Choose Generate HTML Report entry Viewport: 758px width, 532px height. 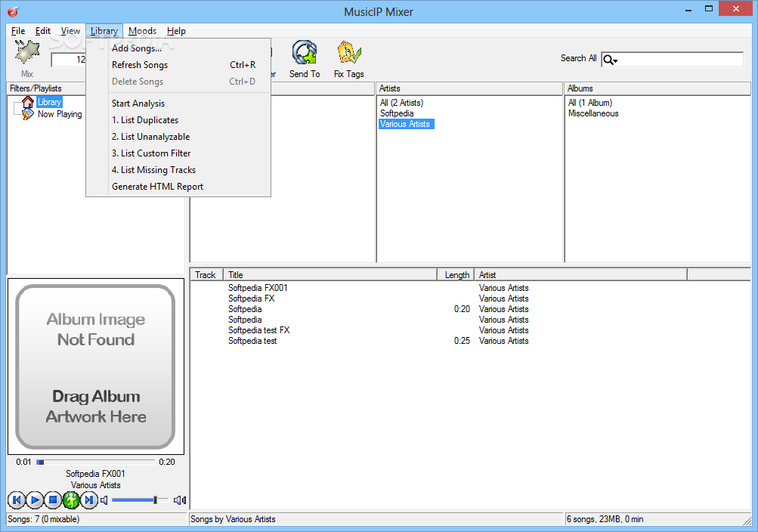(x=178, y=187)
